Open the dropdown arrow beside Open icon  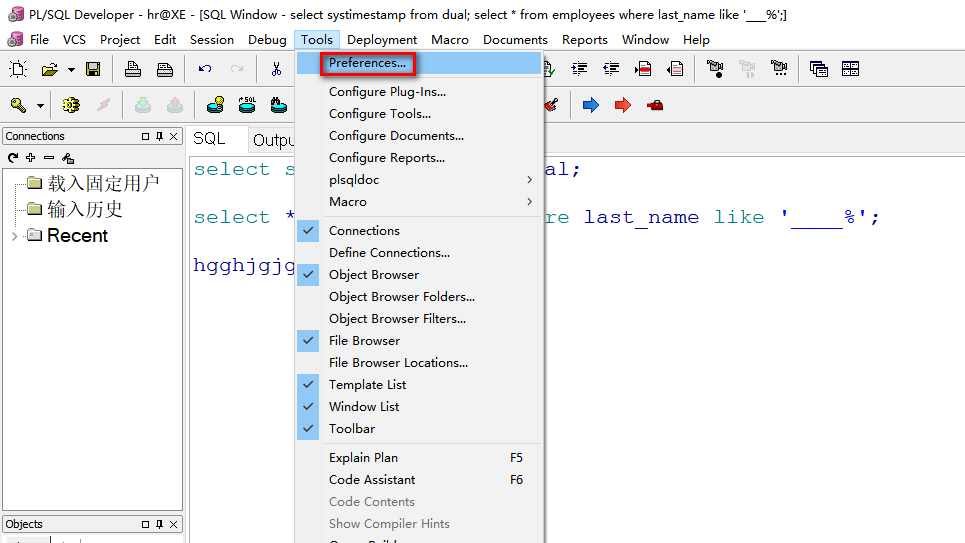point(71,70)
